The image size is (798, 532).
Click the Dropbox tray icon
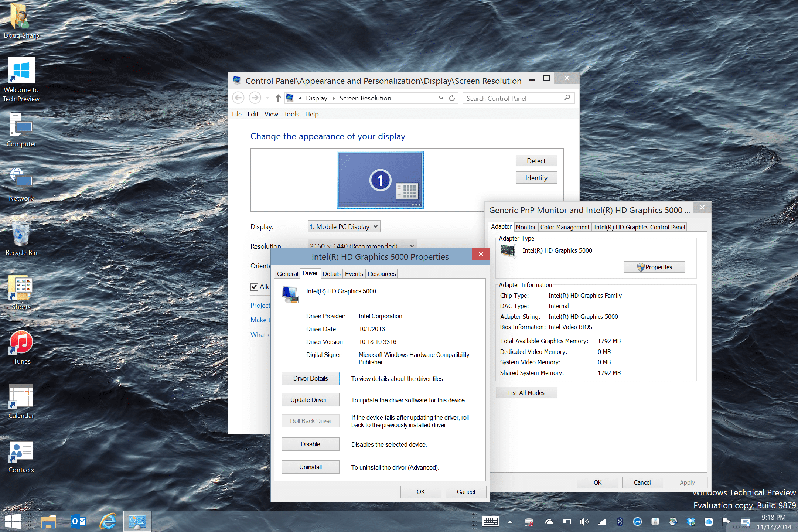point(691,522)
